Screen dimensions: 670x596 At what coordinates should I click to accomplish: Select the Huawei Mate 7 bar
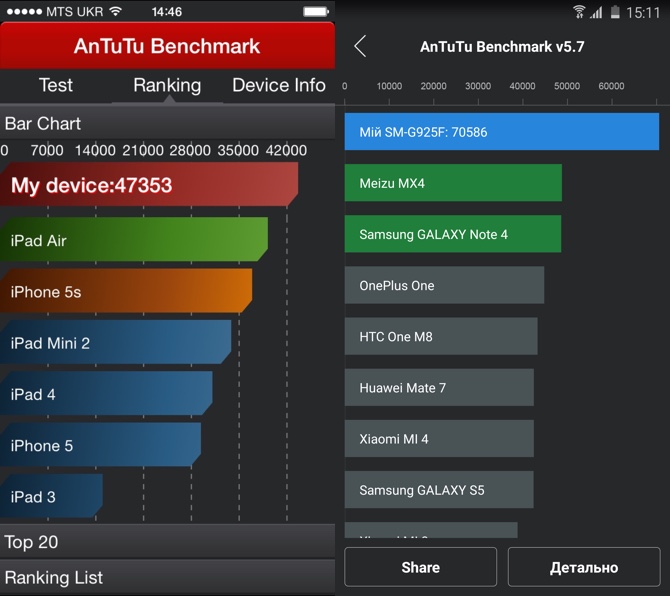(x=439, y=388)
